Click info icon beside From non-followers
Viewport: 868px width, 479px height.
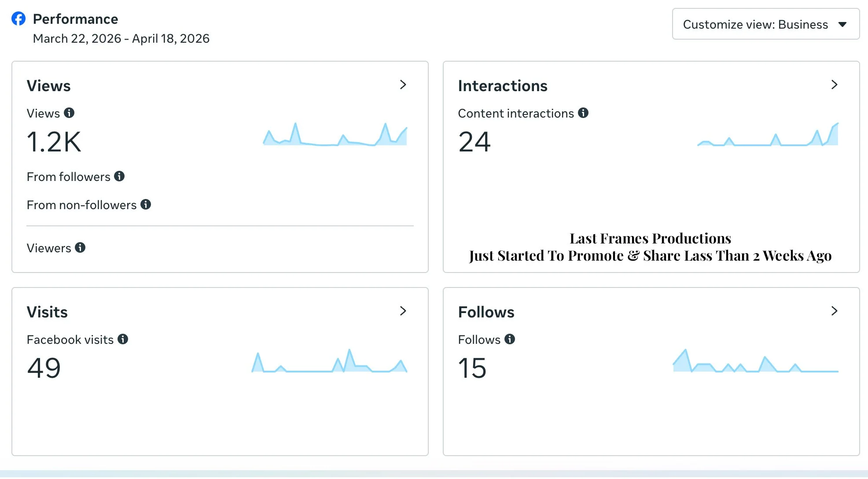(146, 204)
